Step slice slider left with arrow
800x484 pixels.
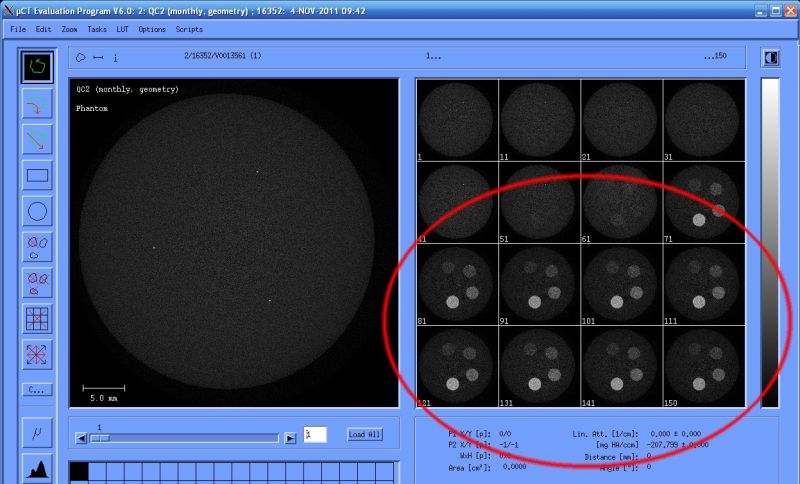click(x=81, y=438)
